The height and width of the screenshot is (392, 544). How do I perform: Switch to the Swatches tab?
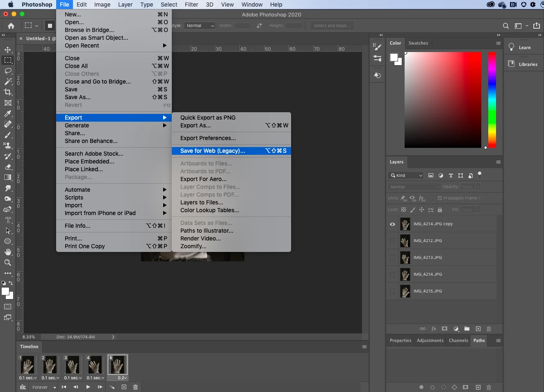(x=418, y=43)
